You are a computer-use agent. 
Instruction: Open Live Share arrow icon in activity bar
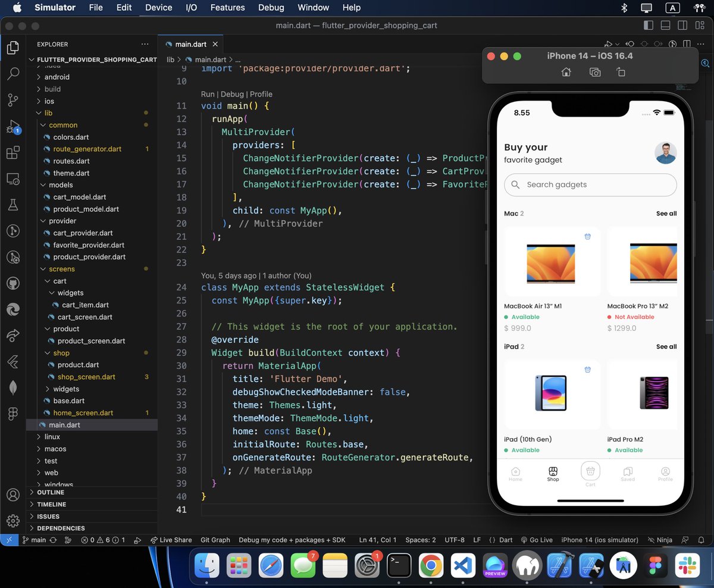[12, 336]
